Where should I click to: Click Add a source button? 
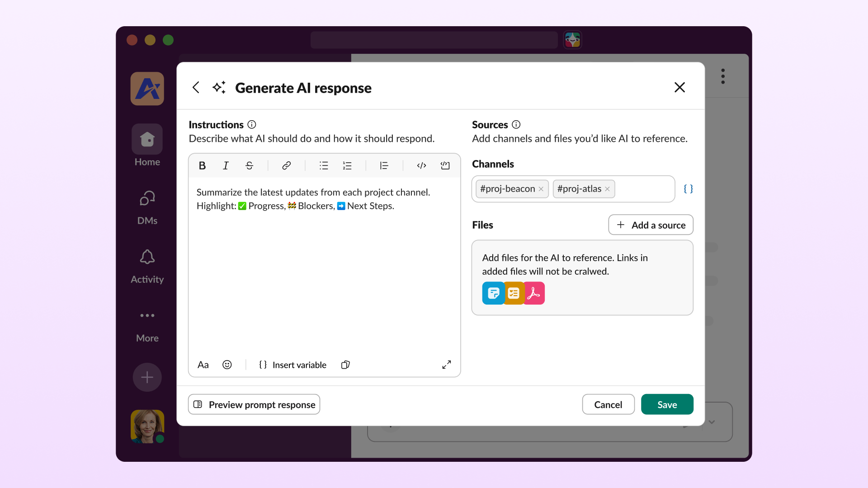coord(651,225)
